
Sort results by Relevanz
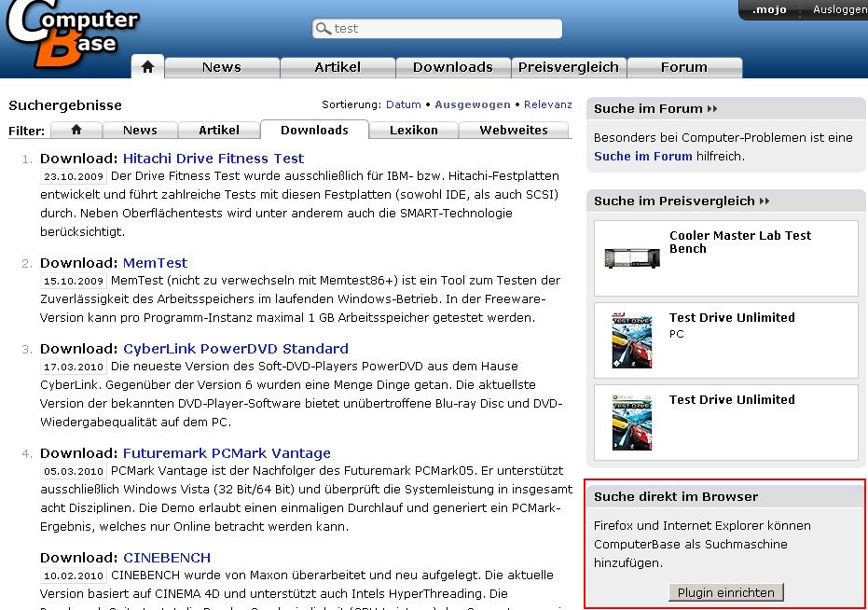(548, 104)
